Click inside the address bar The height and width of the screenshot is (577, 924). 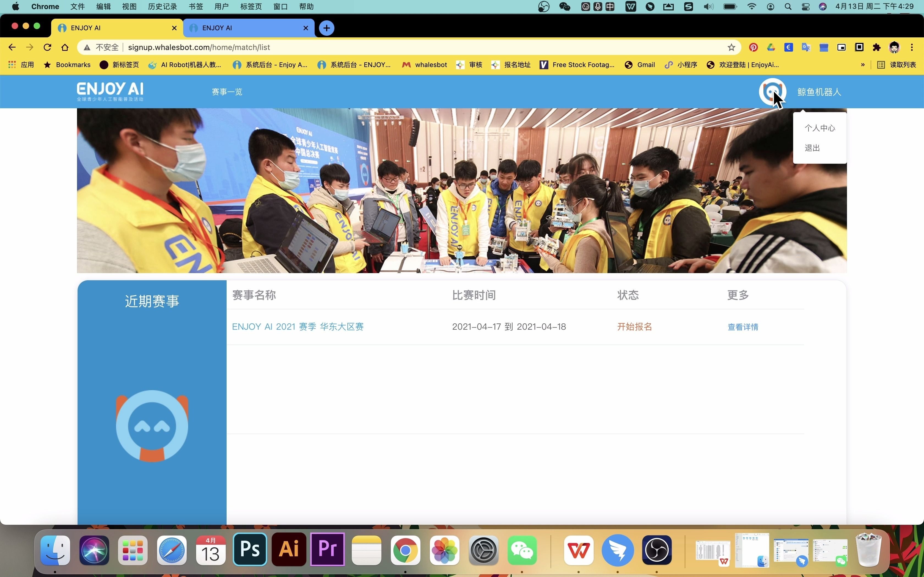click(x=267, y=47)
